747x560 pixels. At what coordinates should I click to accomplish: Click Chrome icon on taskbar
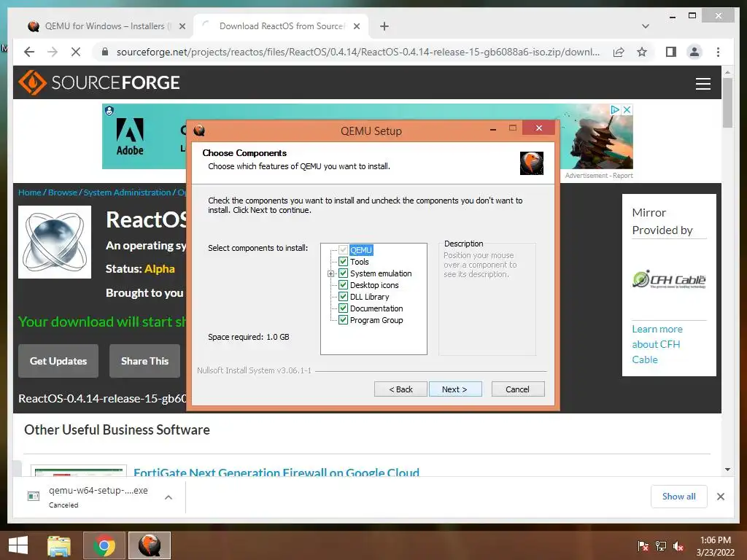pos(104,545)
